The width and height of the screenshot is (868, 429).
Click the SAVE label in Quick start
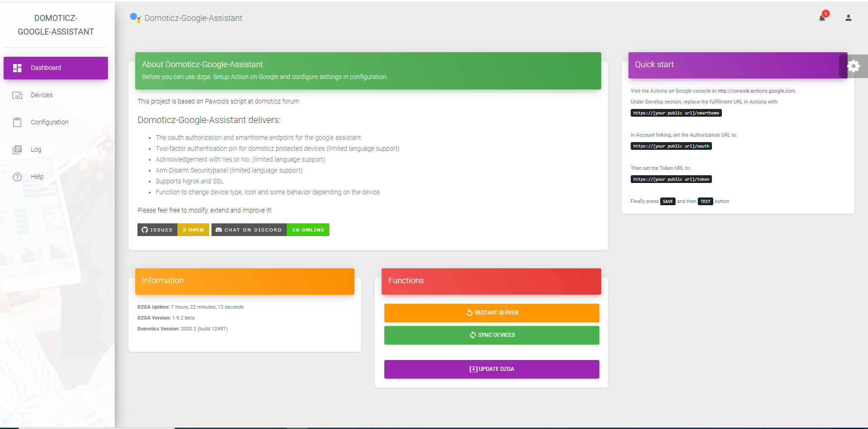coord(668,202)
